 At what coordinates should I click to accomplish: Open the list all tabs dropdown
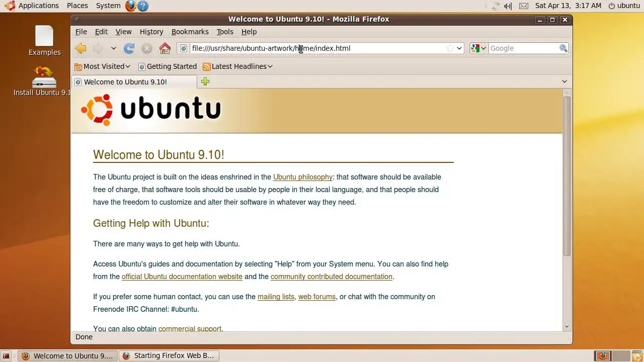565,81
